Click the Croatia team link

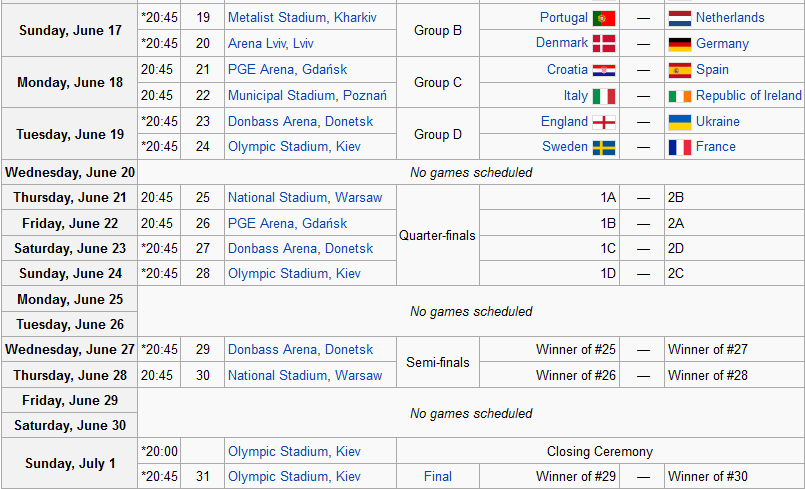pyautogui.click(x=567, y=69)
